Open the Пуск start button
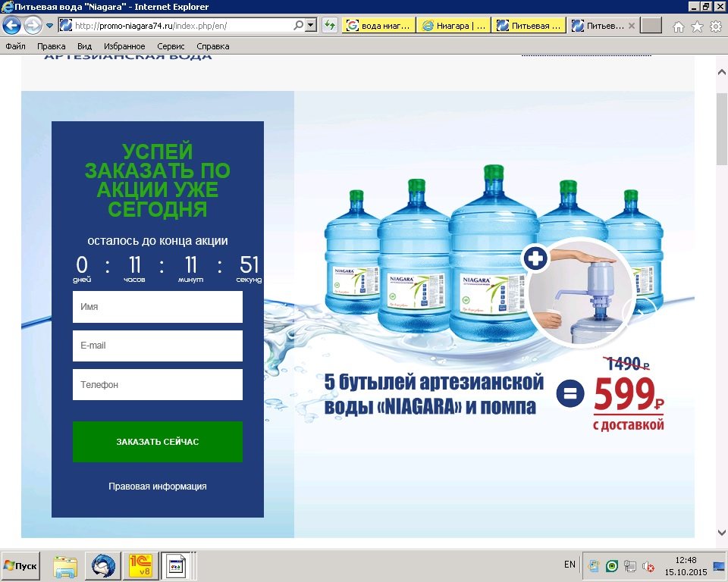 click(x=20, y=566)
